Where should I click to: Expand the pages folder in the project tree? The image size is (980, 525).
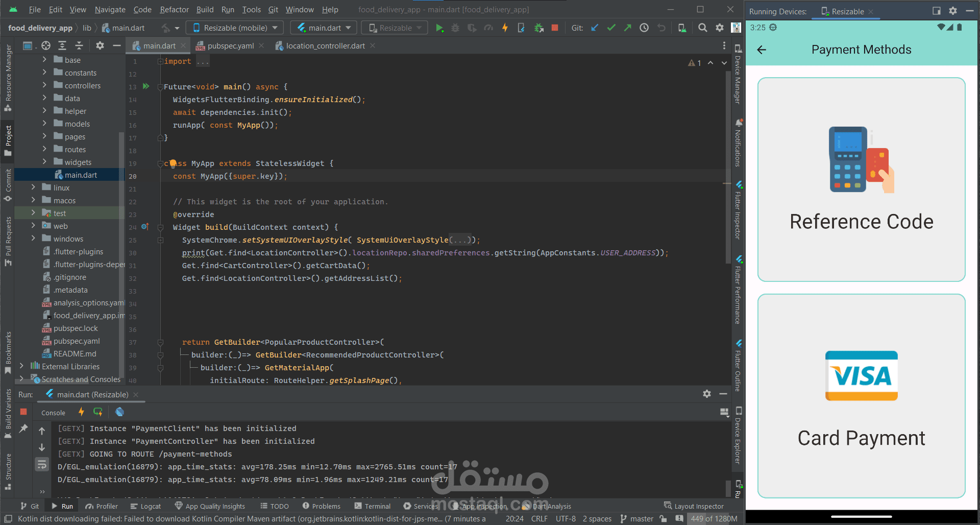(44, 136)
